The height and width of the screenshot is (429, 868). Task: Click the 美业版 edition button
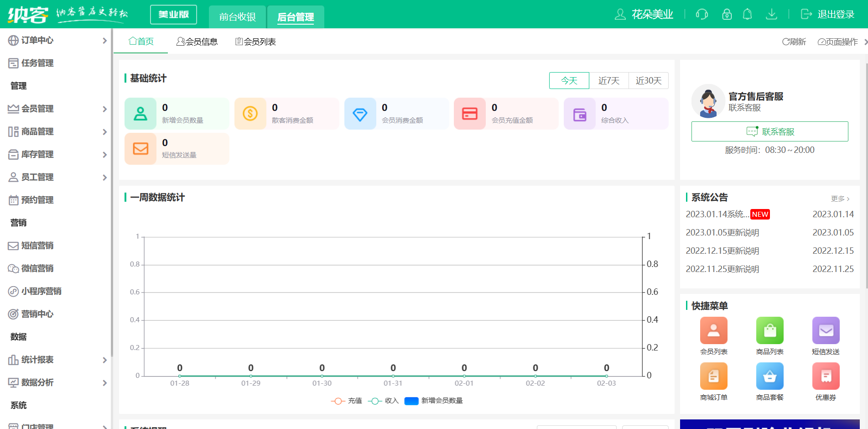pos(173,15)
